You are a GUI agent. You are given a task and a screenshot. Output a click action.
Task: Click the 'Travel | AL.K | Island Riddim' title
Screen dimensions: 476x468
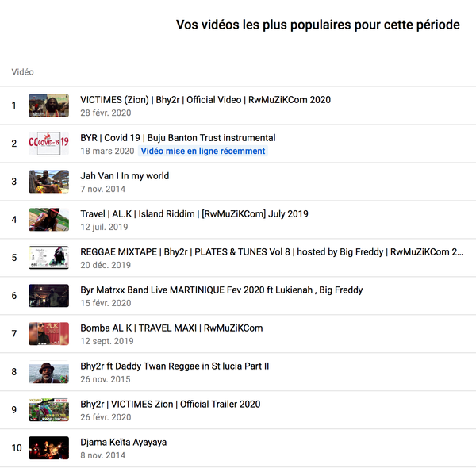click(194, 214)
